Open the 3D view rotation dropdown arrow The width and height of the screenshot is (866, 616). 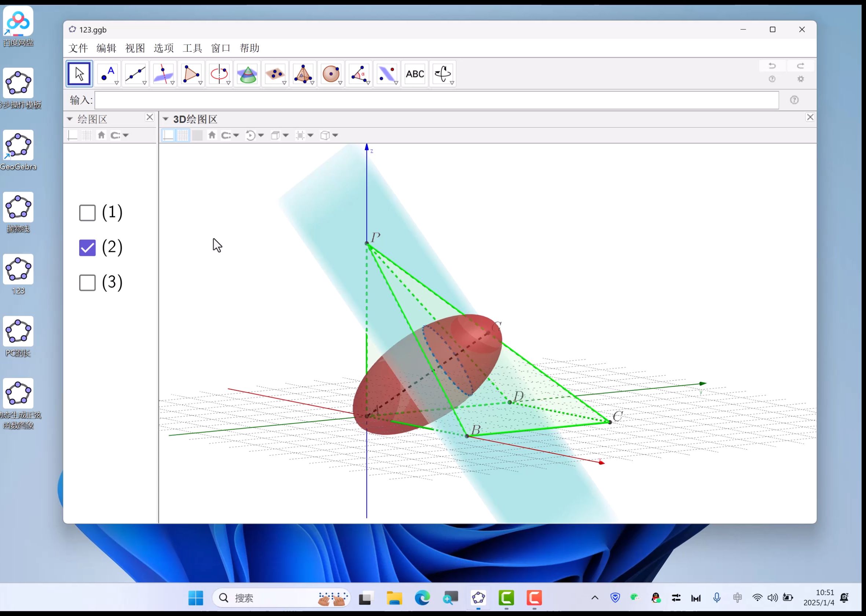click(261, 135)
